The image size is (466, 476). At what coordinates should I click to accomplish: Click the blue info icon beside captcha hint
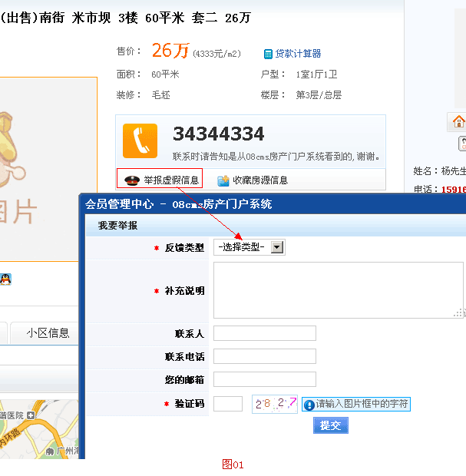click(309, 405)
